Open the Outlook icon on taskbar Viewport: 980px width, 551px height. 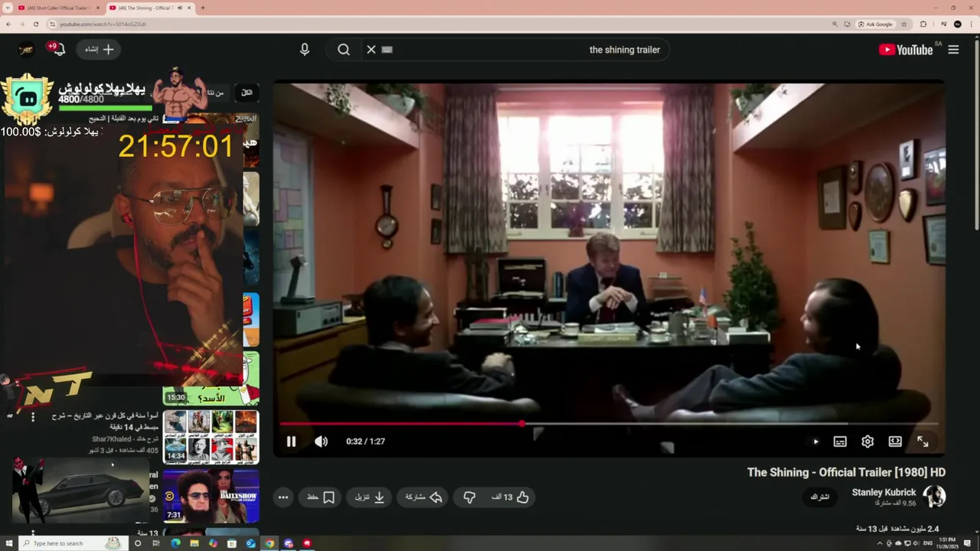[x=250, y=543]
